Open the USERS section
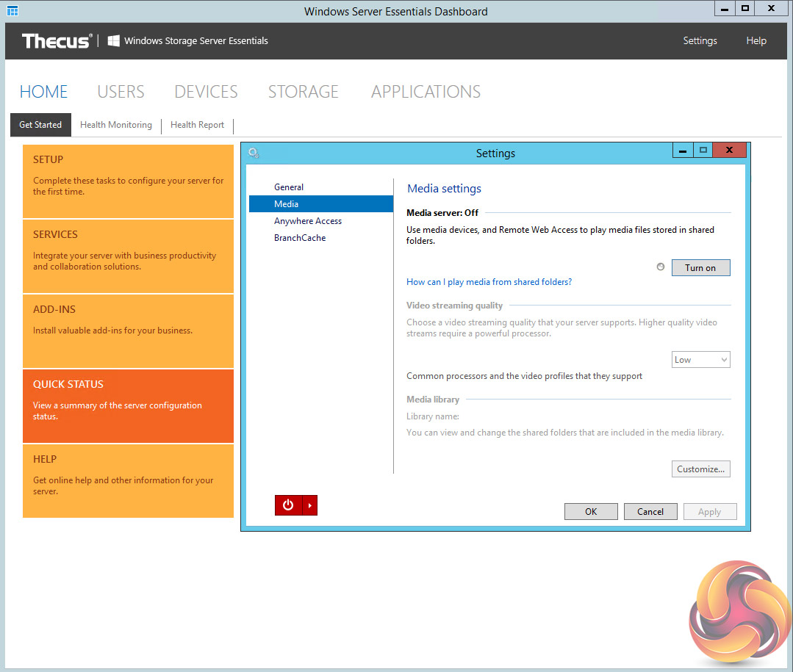Viewport: 793px width, 672px height. click(x=121, y=92)
